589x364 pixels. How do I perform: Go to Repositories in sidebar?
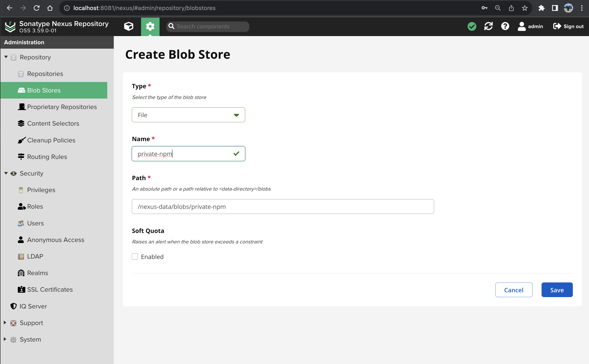point(45,74)
